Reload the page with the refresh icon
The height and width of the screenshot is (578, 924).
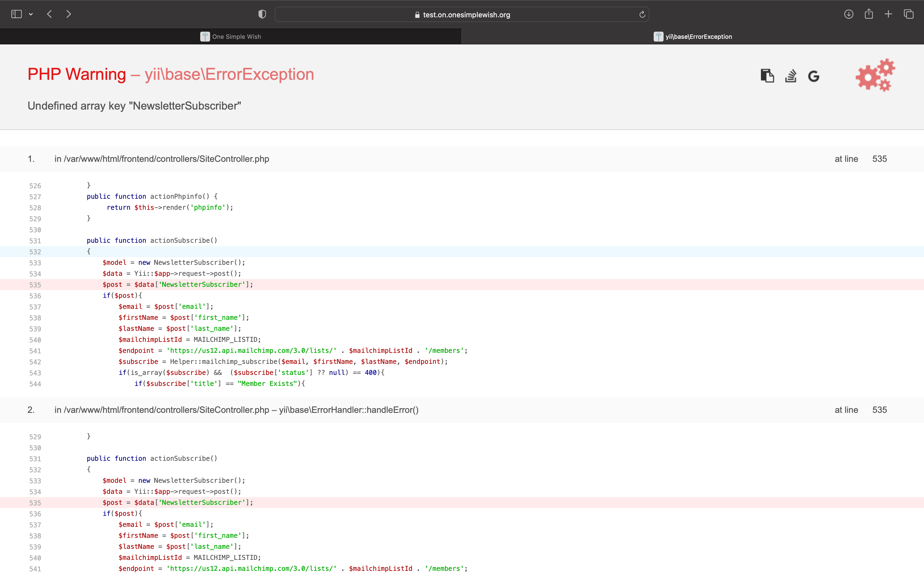[642, 15]
